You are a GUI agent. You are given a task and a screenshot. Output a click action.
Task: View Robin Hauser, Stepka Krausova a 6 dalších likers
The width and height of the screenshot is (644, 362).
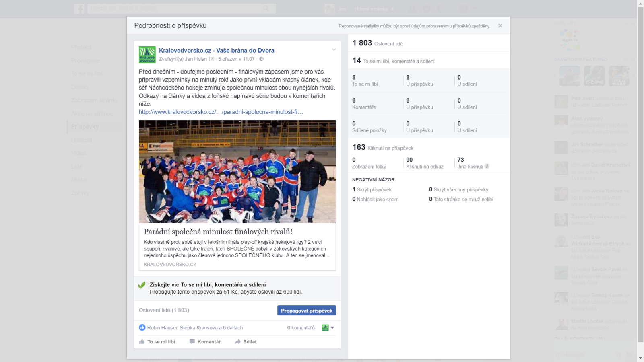point(195,328)
